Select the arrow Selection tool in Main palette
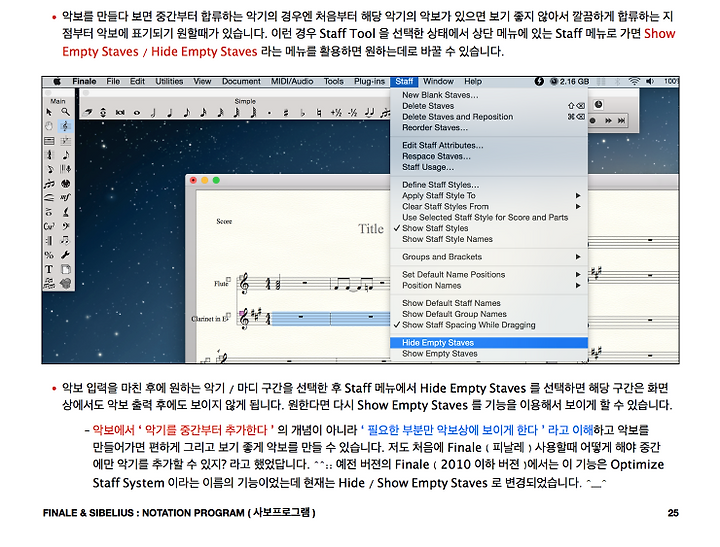The height and width of the screenshot is (547, 720). pyautogui.click(x=49, y=112)
